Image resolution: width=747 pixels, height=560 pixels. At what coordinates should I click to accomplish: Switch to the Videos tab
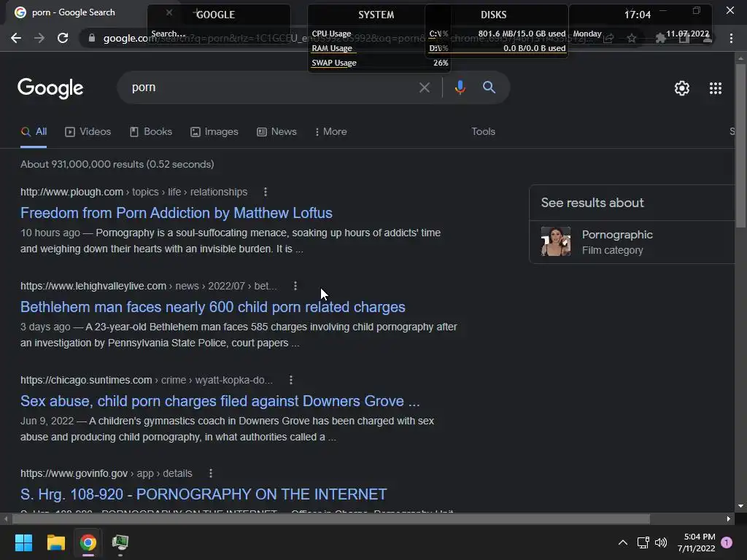[88, 132]
